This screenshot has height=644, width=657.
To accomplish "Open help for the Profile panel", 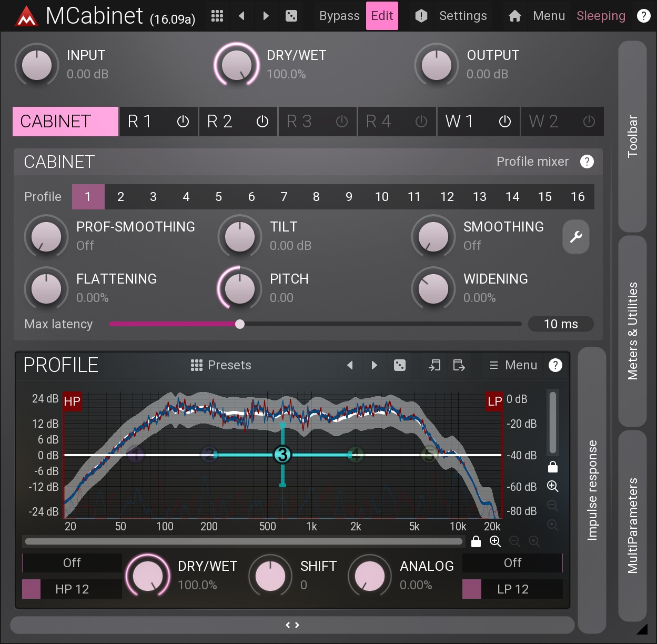I will click(x=555, y=365).
